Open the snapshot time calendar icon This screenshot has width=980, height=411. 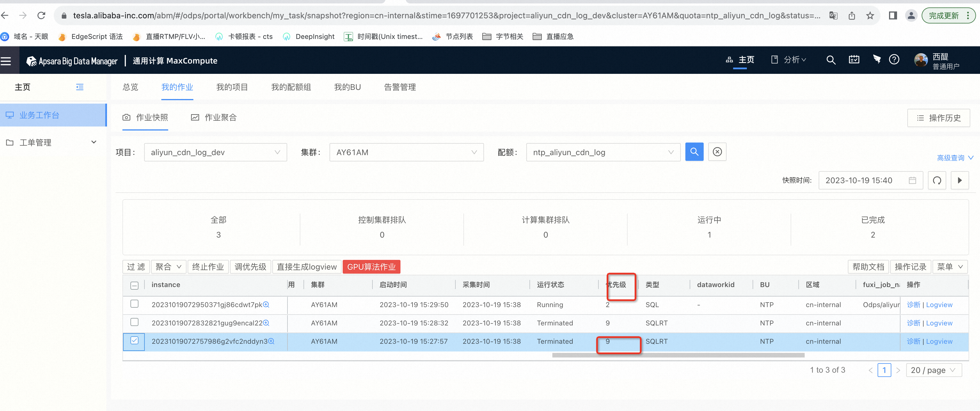[912, 180]
